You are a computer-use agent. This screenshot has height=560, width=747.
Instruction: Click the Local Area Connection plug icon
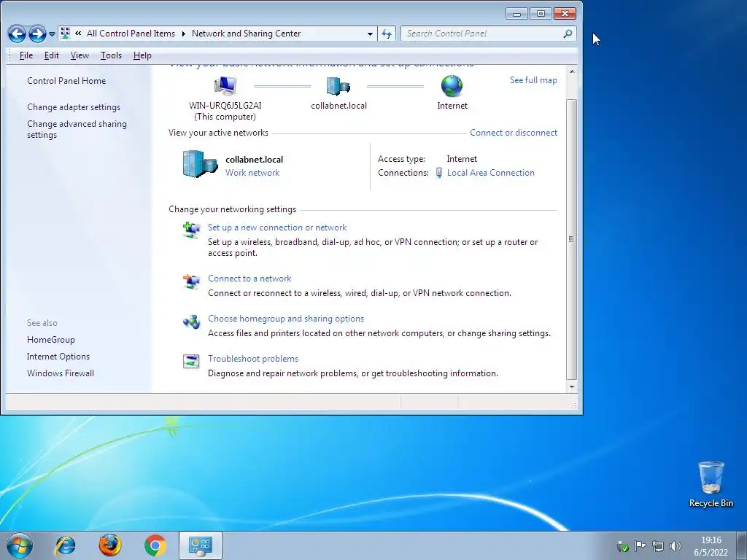[x=438, y=173]
